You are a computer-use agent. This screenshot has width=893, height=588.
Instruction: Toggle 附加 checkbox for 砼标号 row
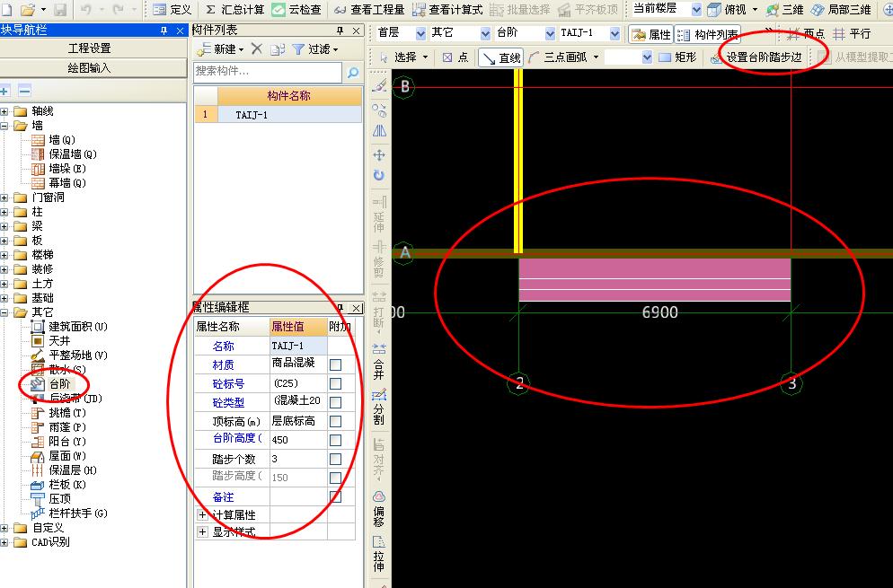335,383
